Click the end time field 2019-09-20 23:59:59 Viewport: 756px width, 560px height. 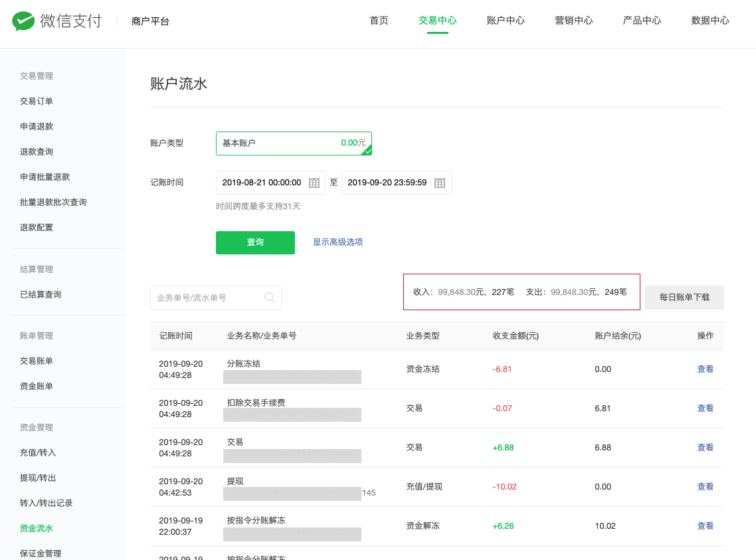(397, 183)
